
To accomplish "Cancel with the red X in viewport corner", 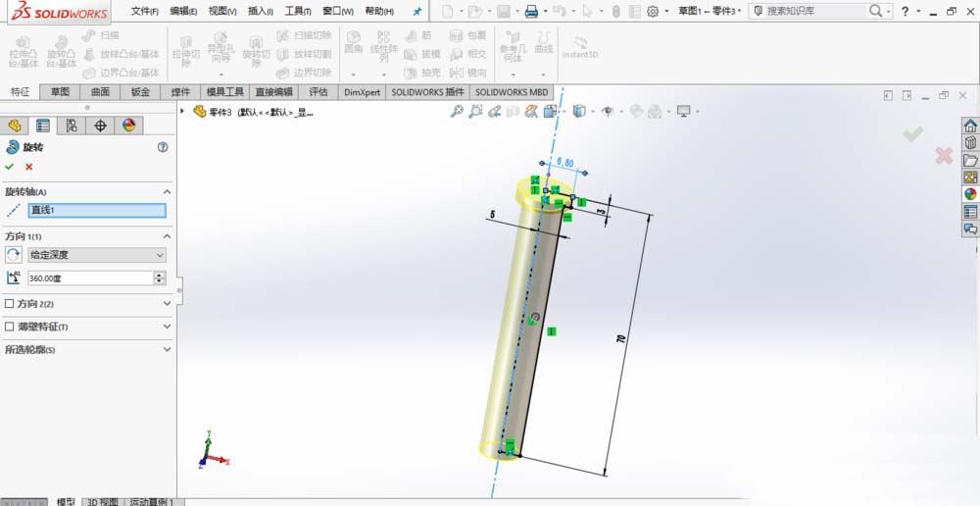I will 944,156.
